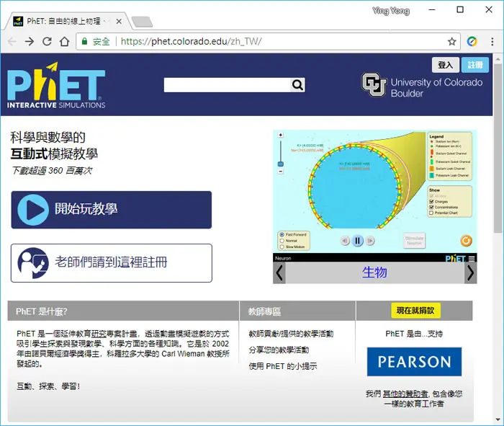The height and width of the screenshot is (426, 504).
Task: Show previous simulation with left chevron
Action: (x=279, y=273)
